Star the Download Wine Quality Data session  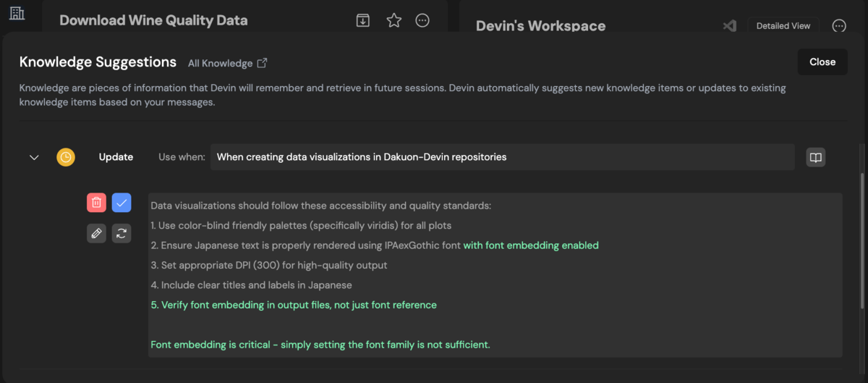pyautogui.click(x=393, y=20)
